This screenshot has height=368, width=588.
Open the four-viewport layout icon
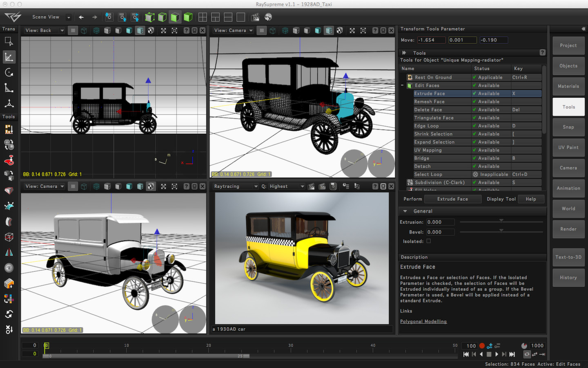[203, 17]
